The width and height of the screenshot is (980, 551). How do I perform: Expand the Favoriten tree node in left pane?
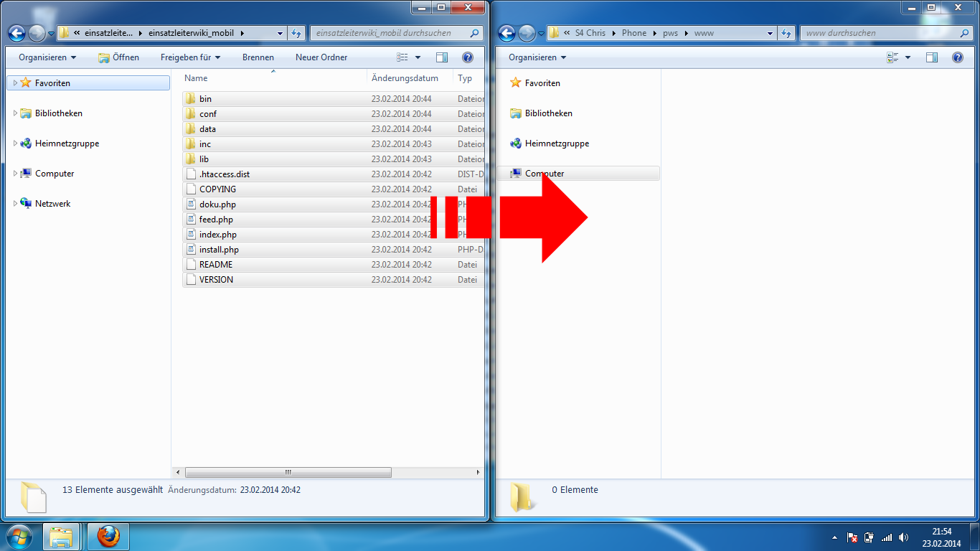pyautogui.click(x=15, y=83)
